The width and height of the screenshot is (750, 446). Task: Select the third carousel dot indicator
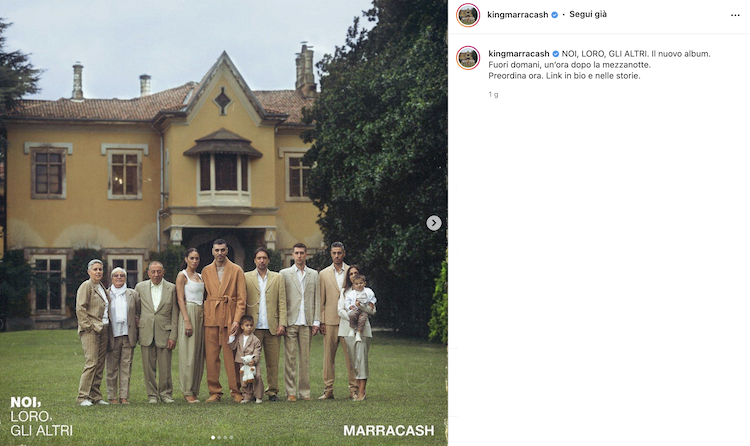pyautogui.click(x=225, y=437)
